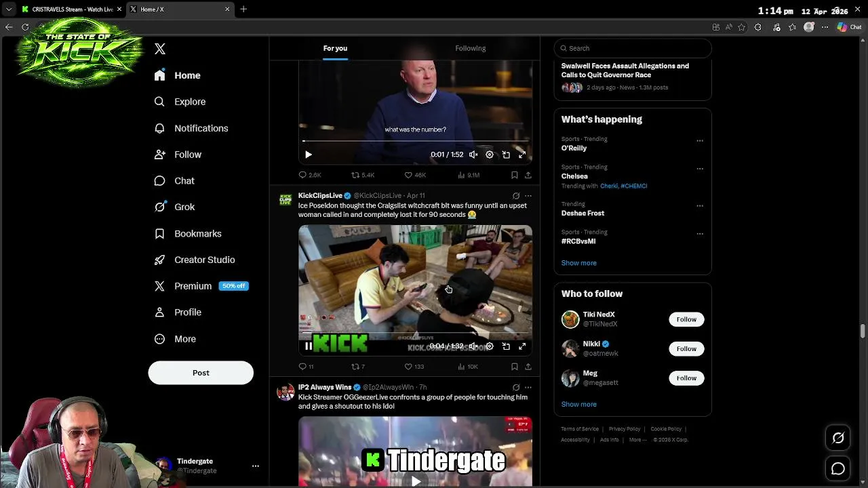
Task: Open Grok actions on IP2 Always Wins post
Action: (516, 388)
